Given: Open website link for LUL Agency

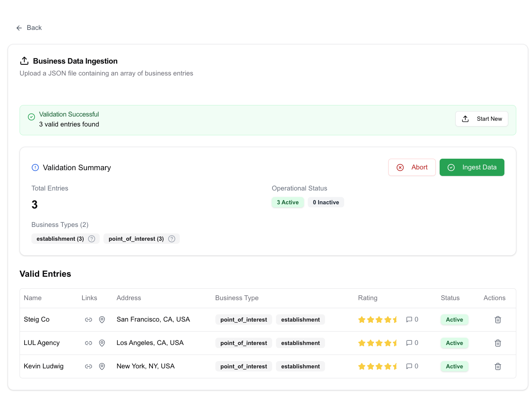Looking at the screenshot, I should [89, 343].
